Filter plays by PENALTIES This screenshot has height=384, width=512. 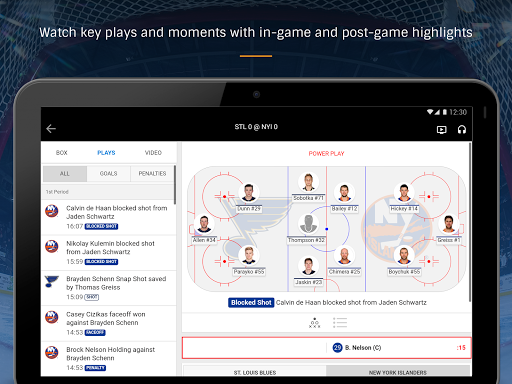(x=152, y=174)
